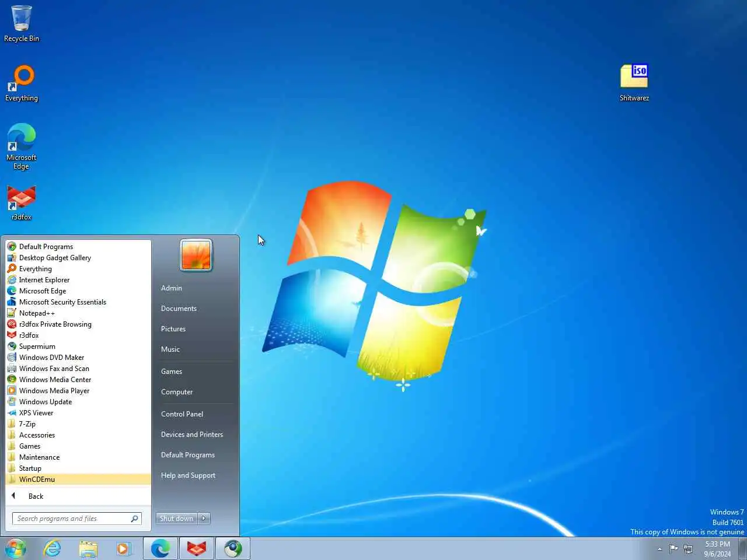Viewport: 747px width, 560px height.
Task: Expand the Startup folder
Action: (78, 468)
